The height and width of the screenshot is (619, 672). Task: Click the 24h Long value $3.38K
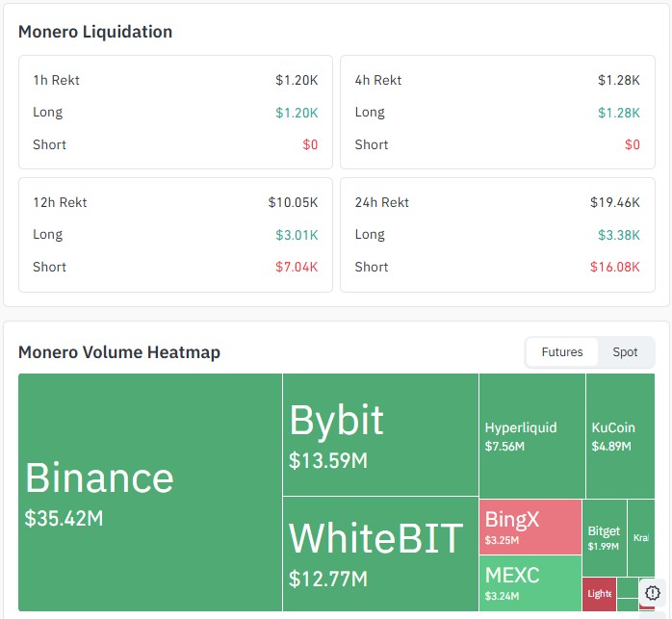tap(619, 235)
